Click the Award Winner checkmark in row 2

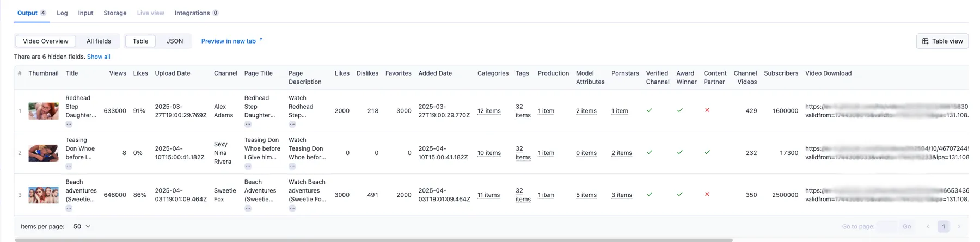[x=679, y=152]
